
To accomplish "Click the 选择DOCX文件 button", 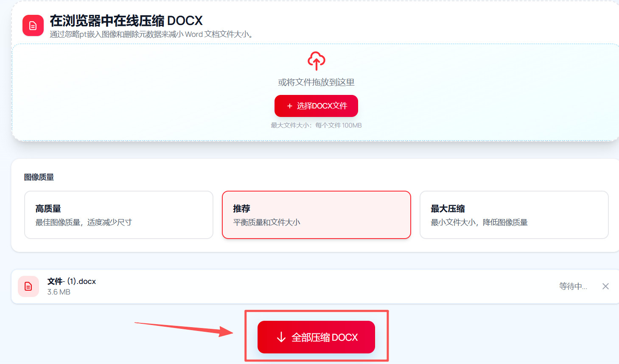I will (x=316, y=106).
